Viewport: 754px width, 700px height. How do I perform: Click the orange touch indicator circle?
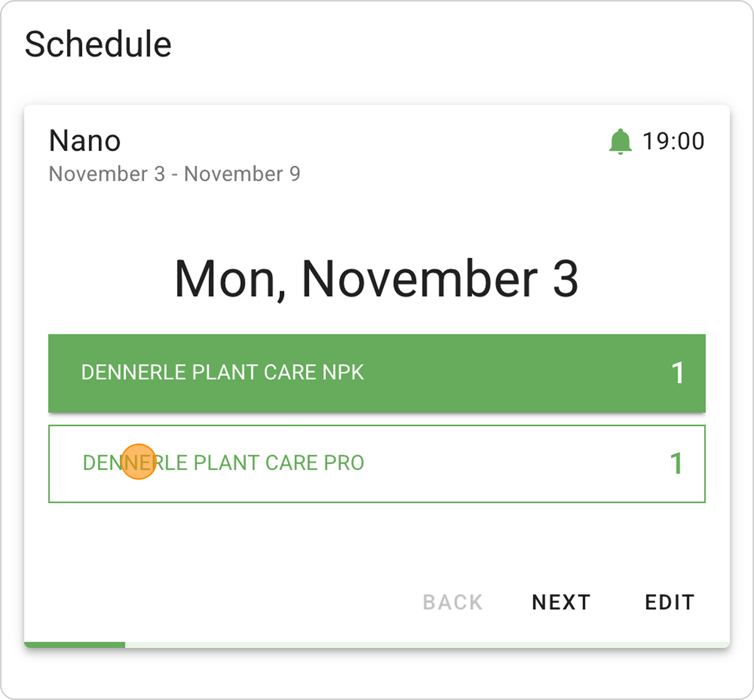click(x=139, y=461)
